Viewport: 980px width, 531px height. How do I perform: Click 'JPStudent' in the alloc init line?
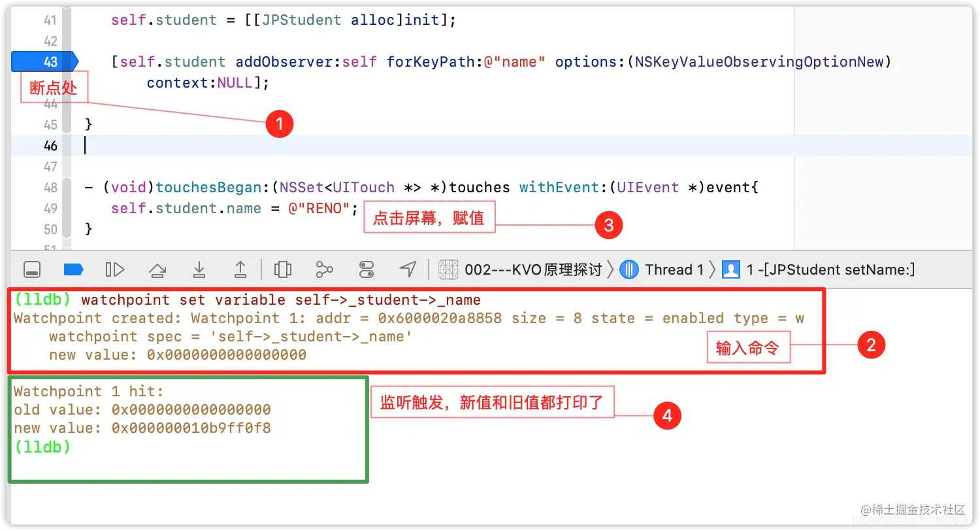click(301, 20)
